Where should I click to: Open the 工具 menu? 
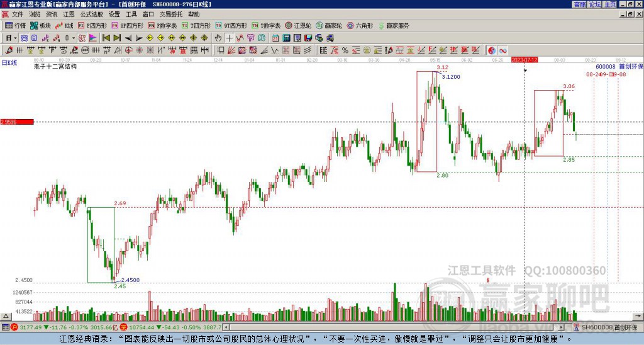(x=131, y=14)
